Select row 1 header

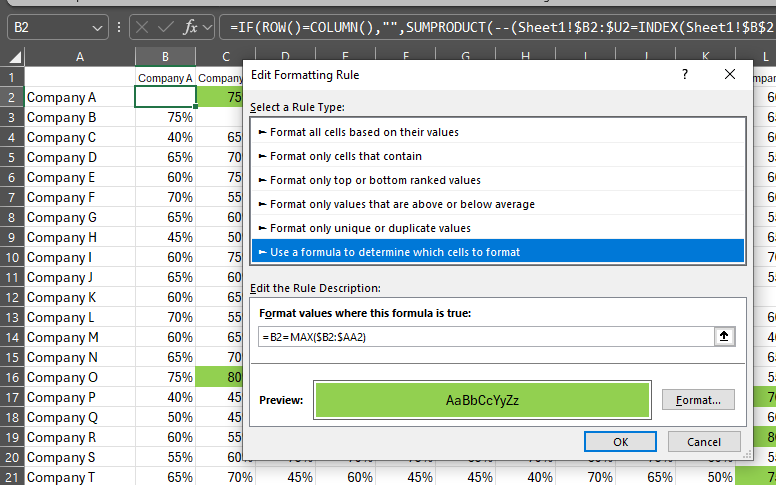(x=12, y=78)
